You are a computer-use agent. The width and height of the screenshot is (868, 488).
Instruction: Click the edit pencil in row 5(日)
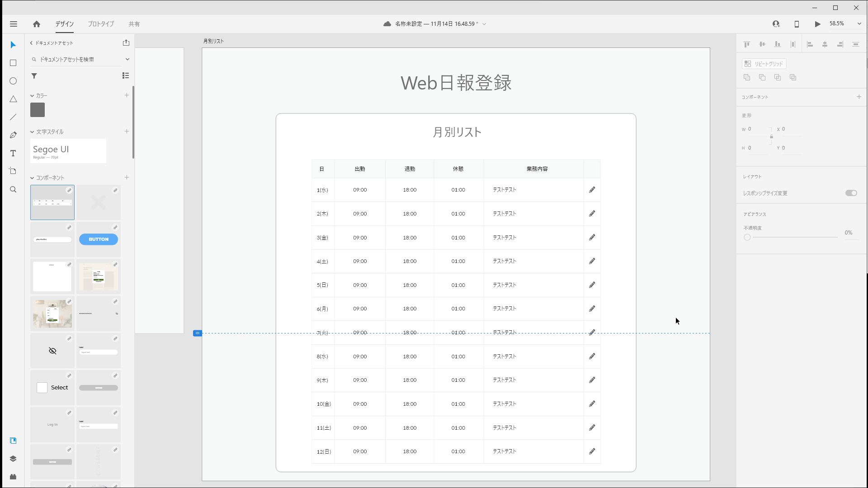point(592,285)
